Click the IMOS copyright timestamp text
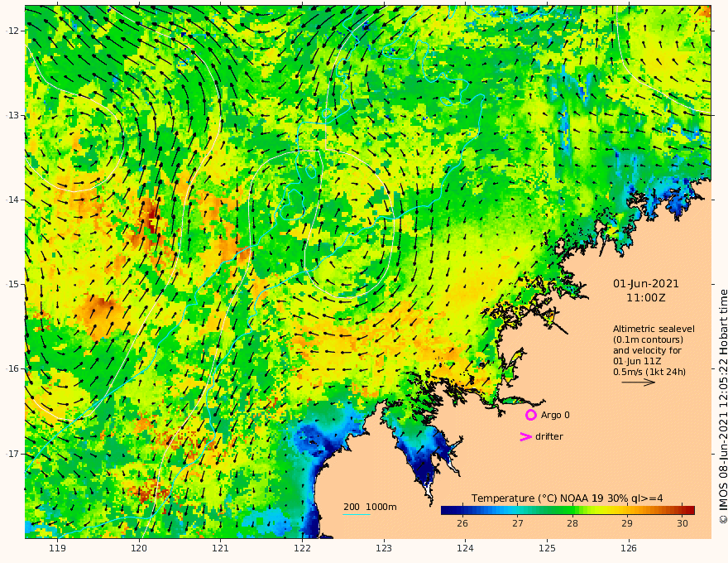The image size is (728, 563). point(723,407)
